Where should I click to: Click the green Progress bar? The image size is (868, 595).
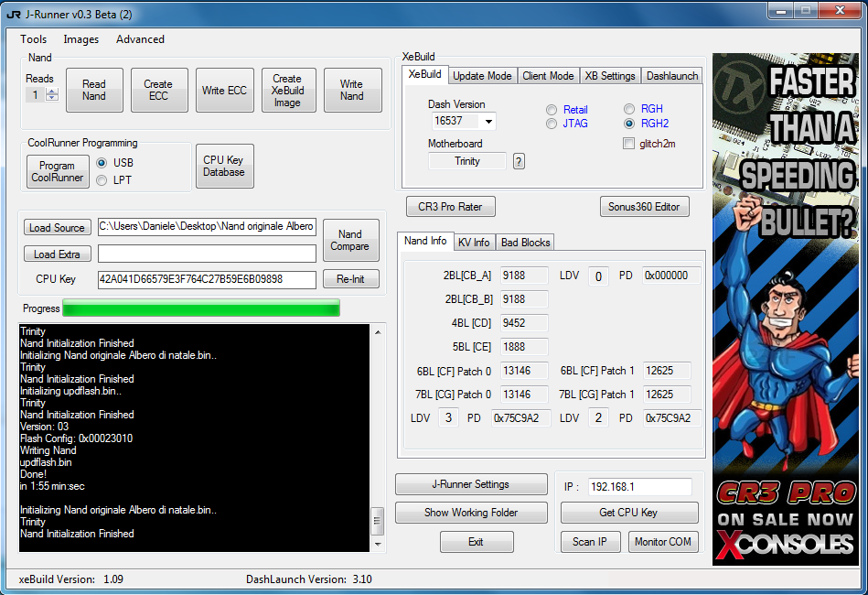[x=200, y=308]
